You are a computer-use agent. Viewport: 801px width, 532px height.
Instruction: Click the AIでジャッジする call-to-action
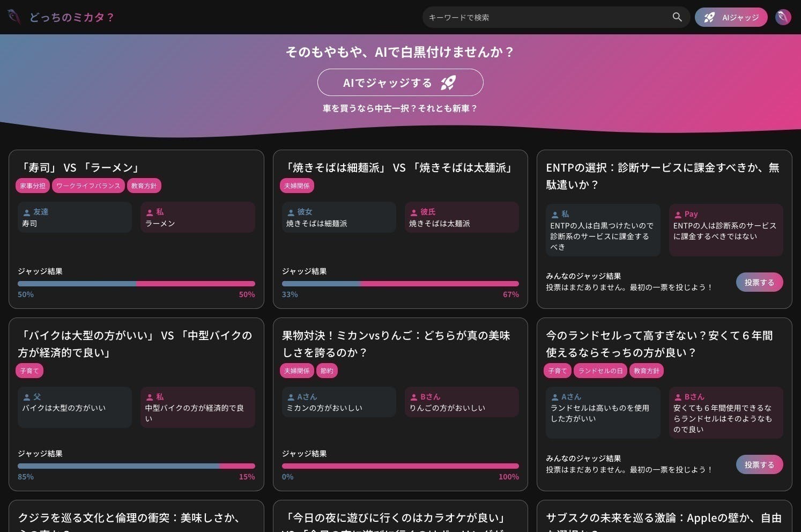pyautogui.click(x=400, y=82)
